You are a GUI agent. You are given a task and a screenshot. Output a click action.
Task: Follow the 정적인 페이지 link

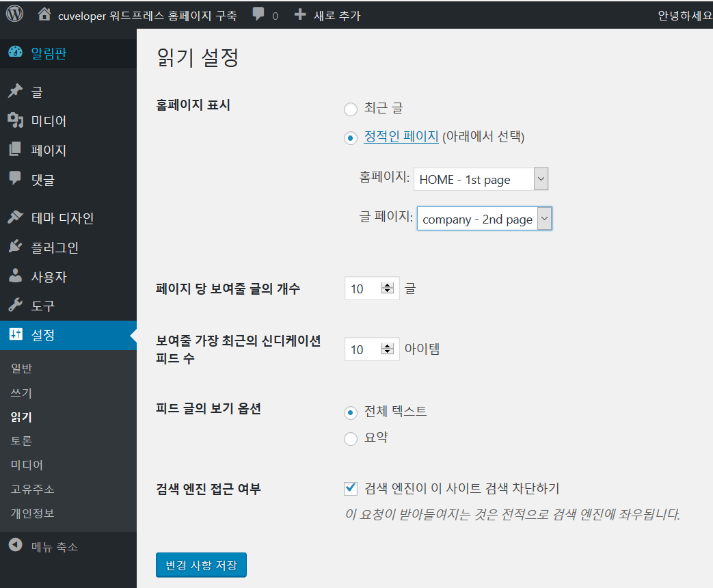point(401,137)
